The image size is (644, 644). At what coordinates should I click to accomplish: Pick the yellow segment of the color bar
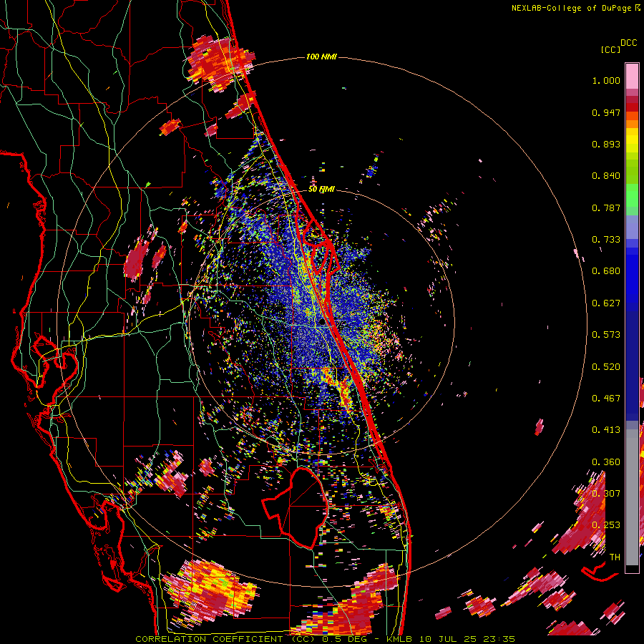tap(632, 140)
